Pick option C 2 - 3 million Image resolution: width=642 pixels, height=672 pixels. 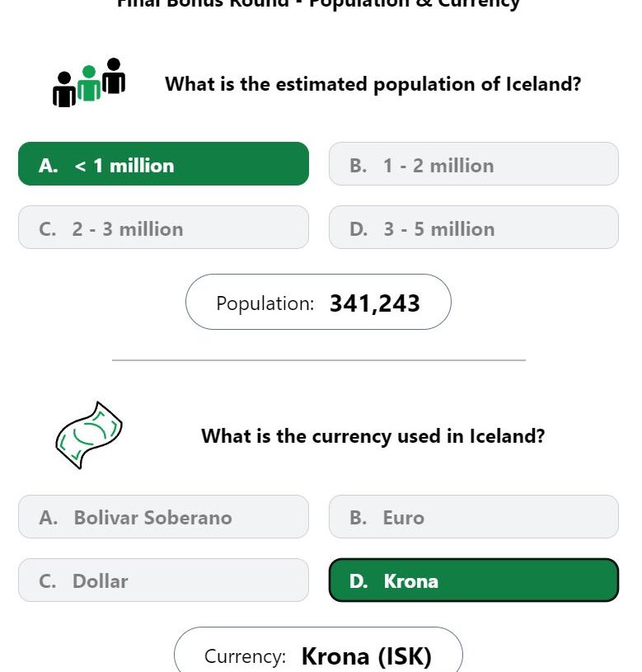click(x=163, y=227)
